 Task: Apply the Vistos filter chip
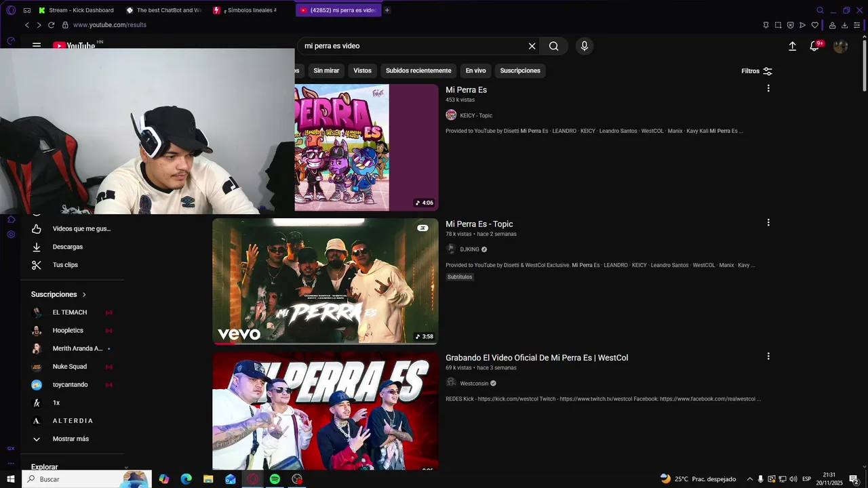coord(362,70)
